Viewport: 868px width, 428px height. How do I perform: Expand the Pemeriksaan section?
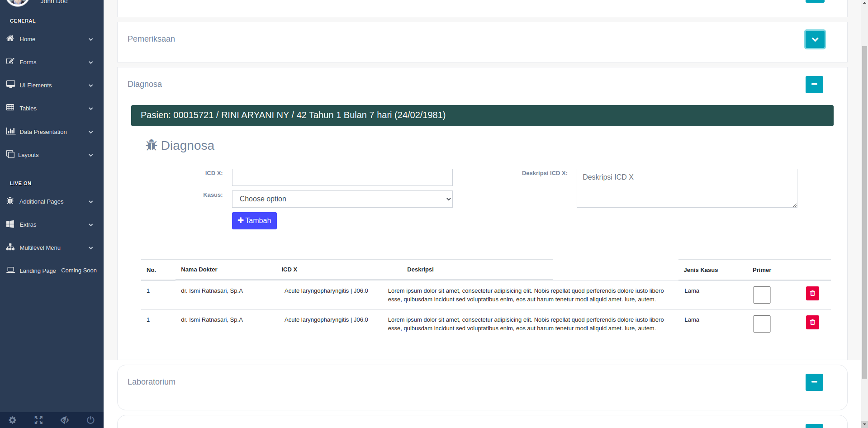pos(814,39)
